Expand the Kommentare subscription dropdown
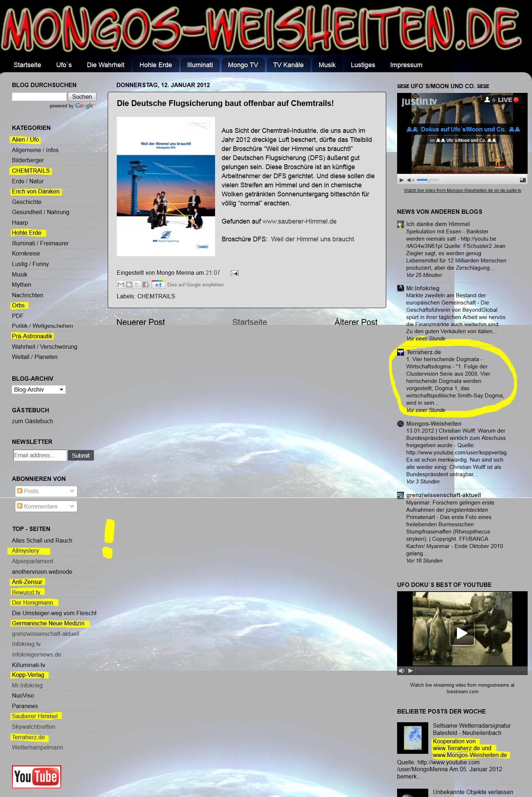The image size is (532, 797). (x=46, y=506)
